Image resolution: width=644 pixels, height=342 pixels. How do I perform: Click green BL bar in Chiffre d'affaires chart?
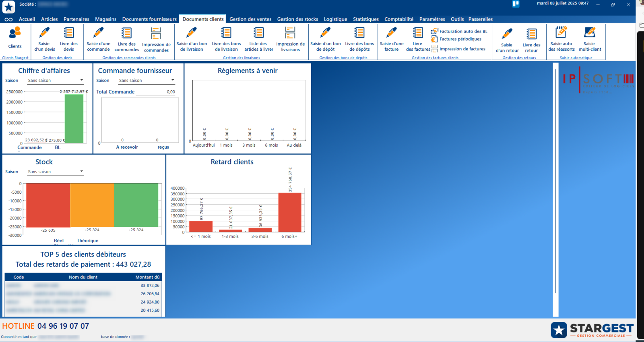(x=74, y=119)
